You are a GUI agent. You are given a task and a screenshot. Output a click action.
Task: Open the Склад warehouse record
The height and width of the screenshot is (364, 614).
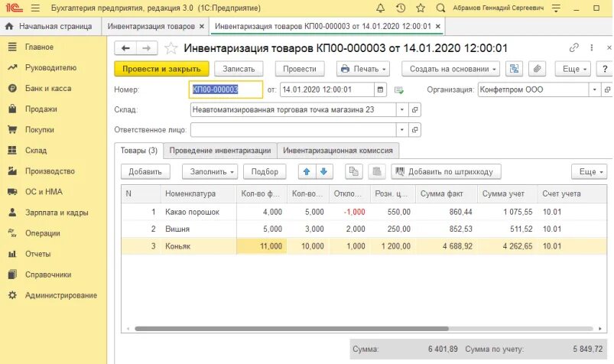tap(414, 109)
